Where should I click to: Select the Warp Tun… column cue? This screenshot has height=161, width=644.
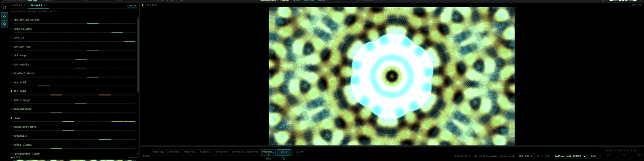190,152
